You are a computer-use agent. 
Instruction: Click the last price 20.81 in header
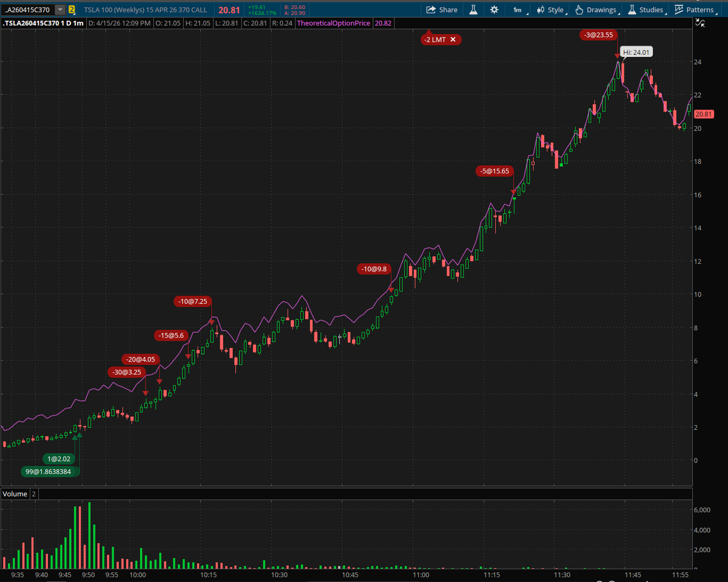coord(228,10)
